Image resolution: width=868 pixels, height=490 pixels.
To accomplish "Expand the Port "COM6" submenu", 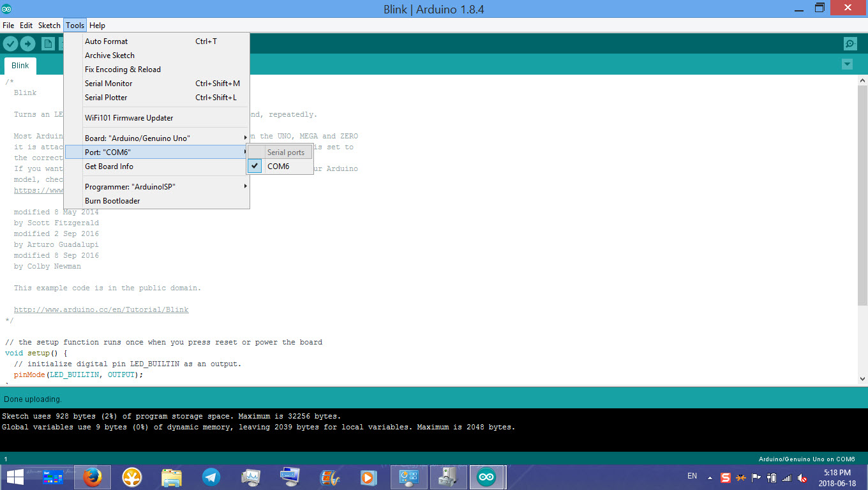I will (x=156, y=152).
